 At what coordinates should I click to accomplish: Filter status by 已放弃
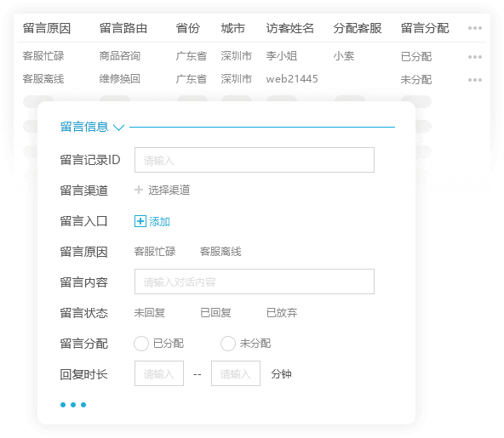point(282,312)
